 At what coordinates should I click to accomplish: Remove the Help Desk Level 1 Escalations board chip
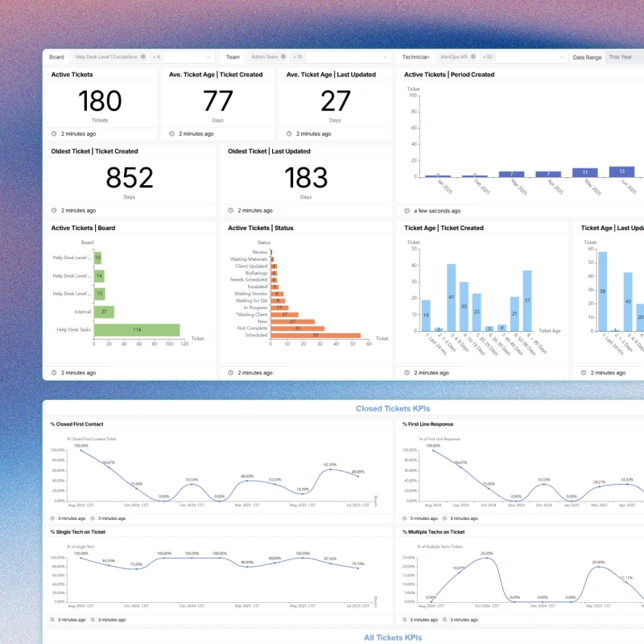click(x=143, y=57)
